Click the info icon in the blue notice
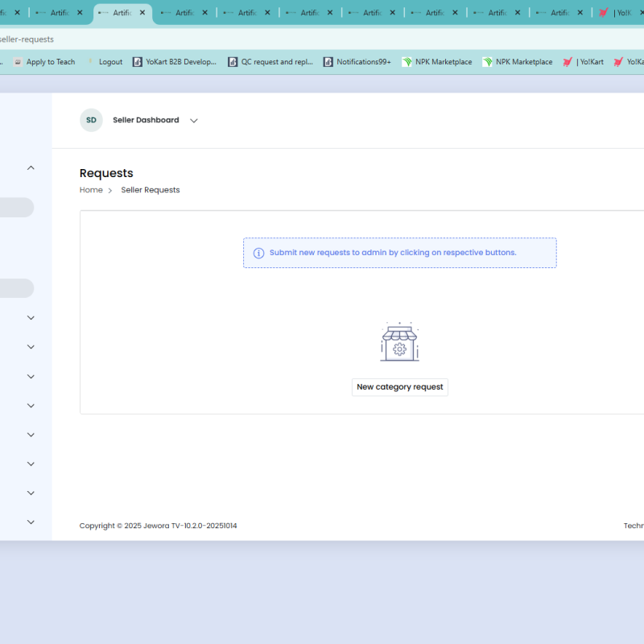This screenshot has width=644, height=644. (x=258, y=253)
